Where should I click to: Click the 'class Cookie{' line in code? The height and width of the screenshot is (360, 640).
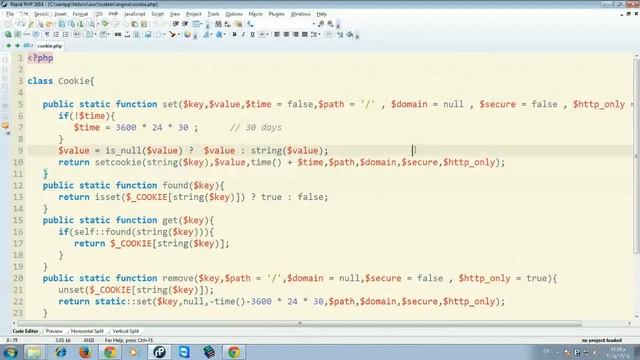[61, 81]
